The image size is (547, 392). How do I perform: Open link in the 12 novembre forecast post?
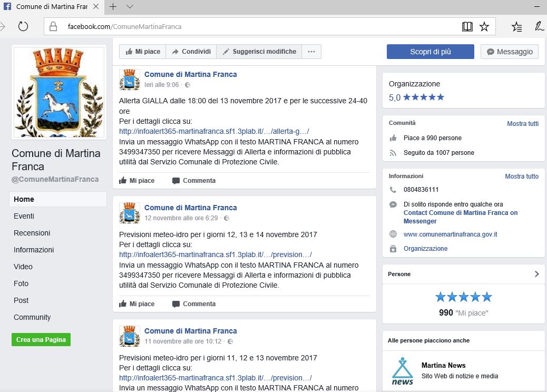tap(215, 254)
